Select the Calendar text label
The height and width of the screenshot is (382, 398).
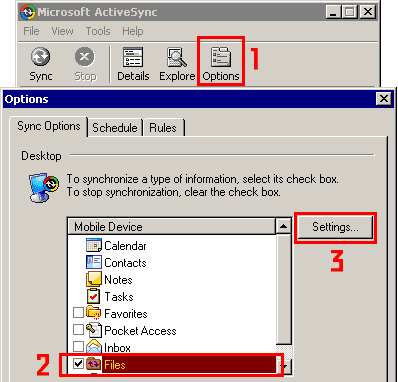[125, 246]
